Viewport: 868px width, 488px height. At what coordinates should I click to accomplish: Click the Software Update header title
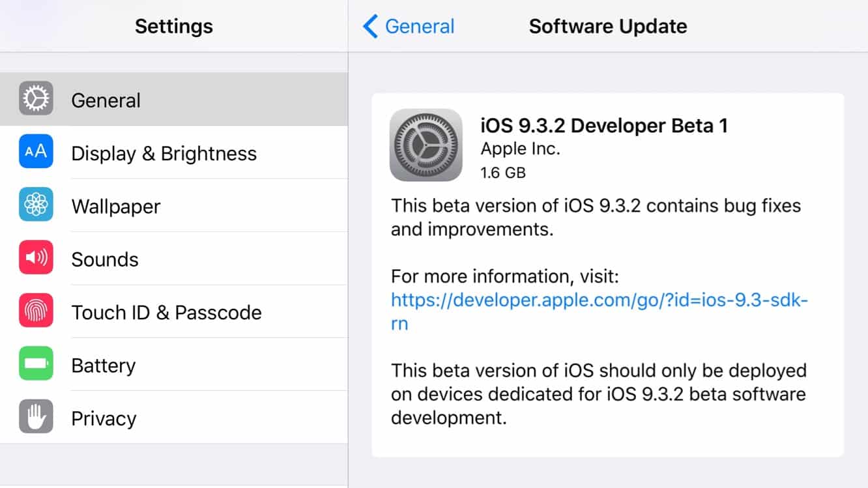(x=607, y=27)
